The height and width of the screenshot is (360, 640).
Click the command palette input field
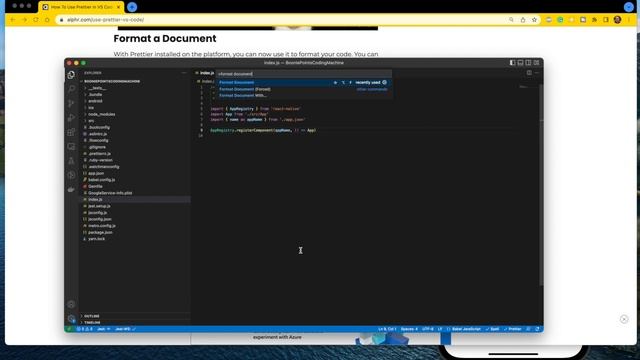pos(304,74)
